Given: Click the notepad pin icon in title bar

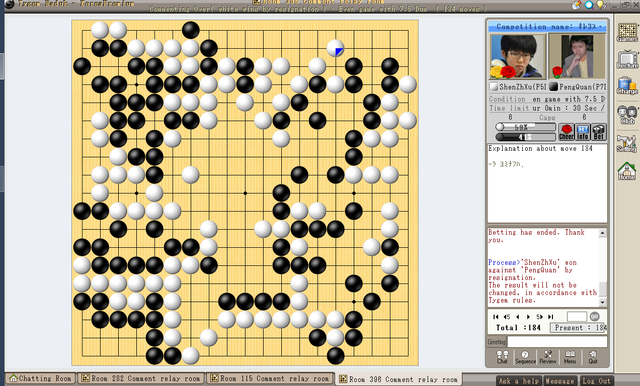Looking at the screenshot, I should 576,5.
